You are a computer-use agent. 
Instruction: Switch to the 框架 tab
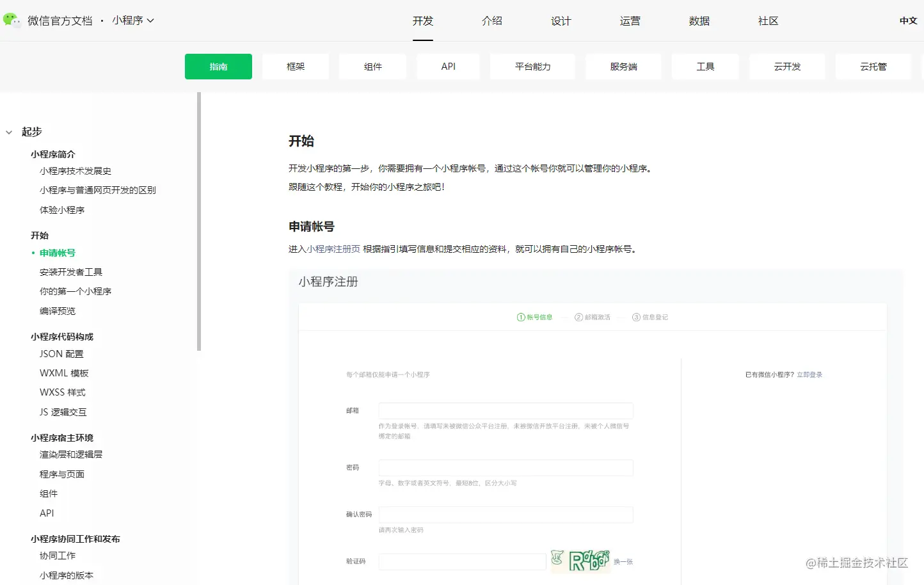(x=295, y=66)
